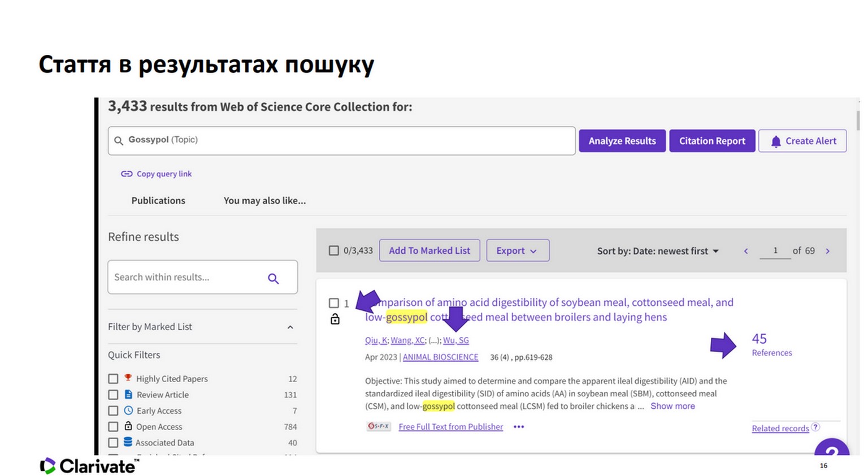868x476 pixels.
Task: Check the Highly Cited Papers filter
Action: coord(114,379)
